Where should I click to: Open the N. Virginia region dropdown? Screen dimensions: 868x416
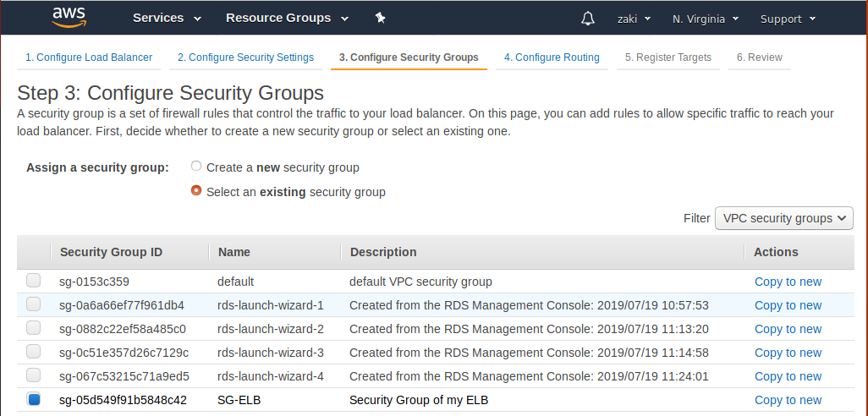[x=706, y=19]
